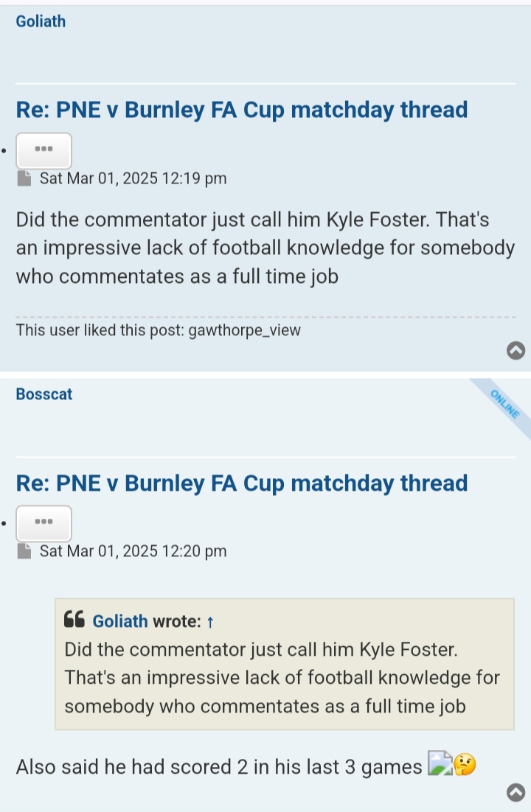Viewport: 531px width, 812px height.
Task: Jump to top from Goliath's post
Action: click(x=516, y=351)
